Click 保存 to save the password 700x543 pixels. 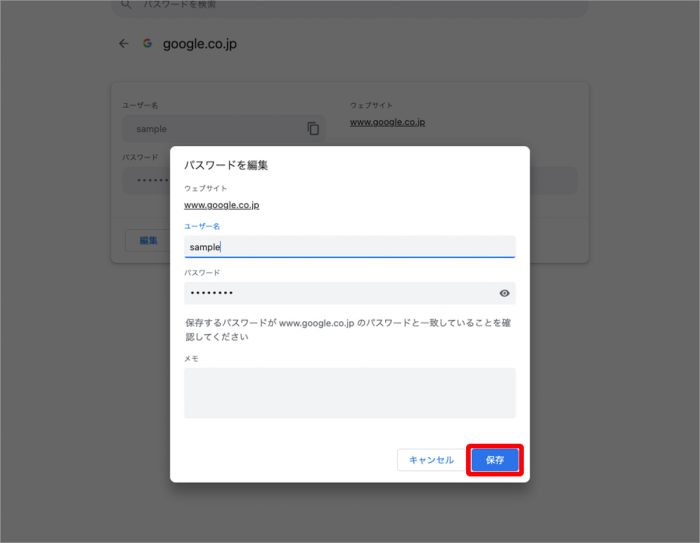pyautogui.click(x=495, y=460)
